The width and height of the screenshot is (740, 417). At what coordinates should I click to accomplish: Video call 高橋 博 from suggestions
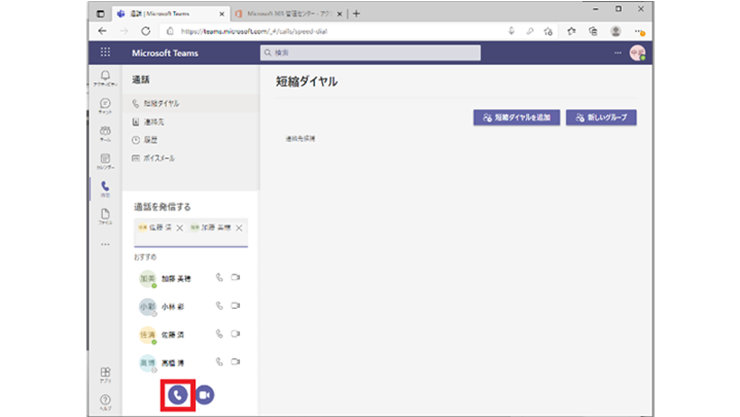235,362
